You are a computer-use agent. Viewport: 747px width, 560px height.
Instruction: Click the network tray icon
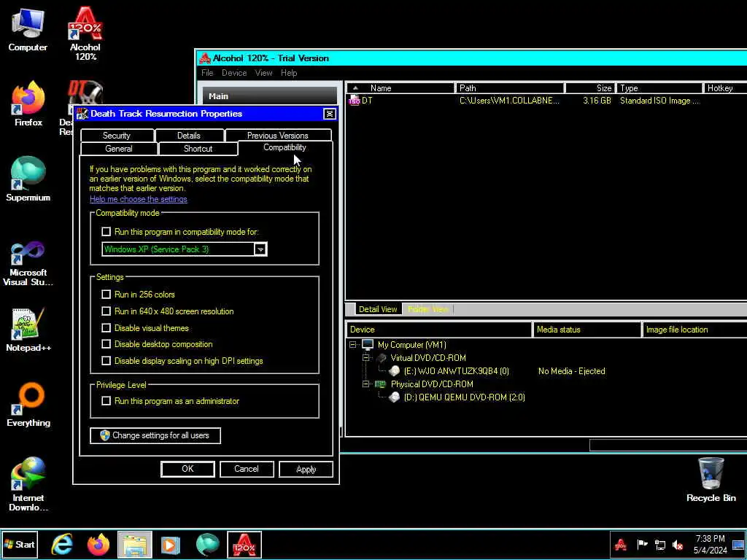(659, 545)
